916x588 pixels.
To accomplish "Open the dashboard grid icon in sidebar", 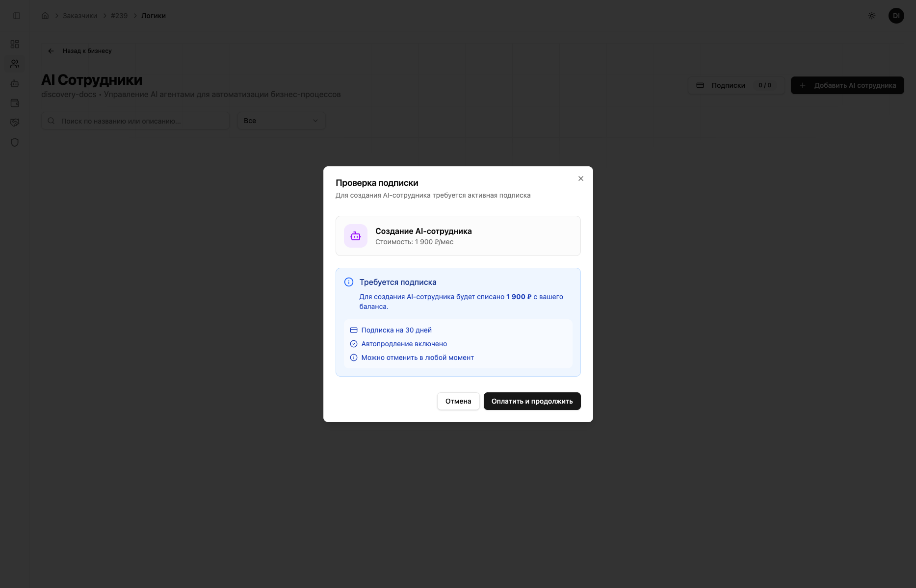I will [x=15, y=44].
